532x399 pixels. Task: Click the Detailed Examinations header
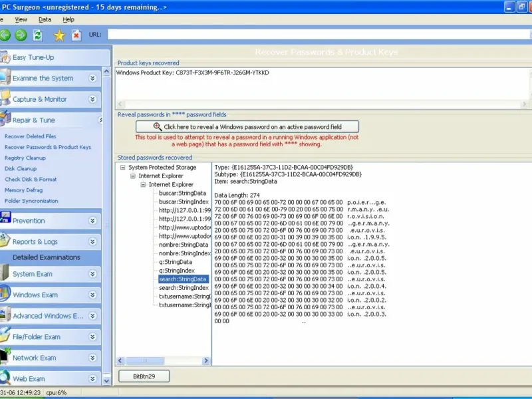[47, 257]
